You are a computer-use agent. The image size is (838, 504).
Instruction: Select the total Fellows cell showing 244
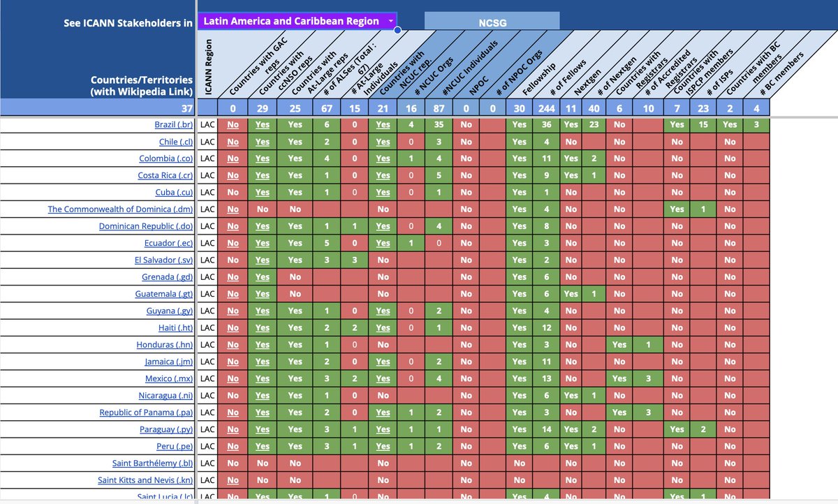coord(546,108)
